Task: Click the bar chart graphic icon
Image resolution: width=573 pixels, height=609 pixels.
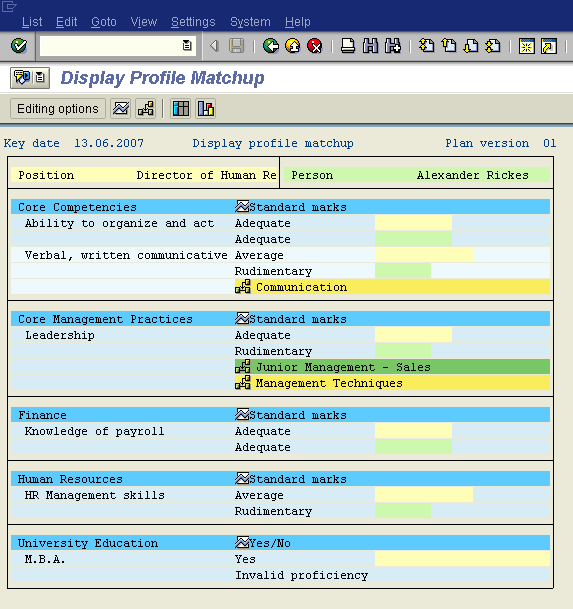Action: (206, 108)
